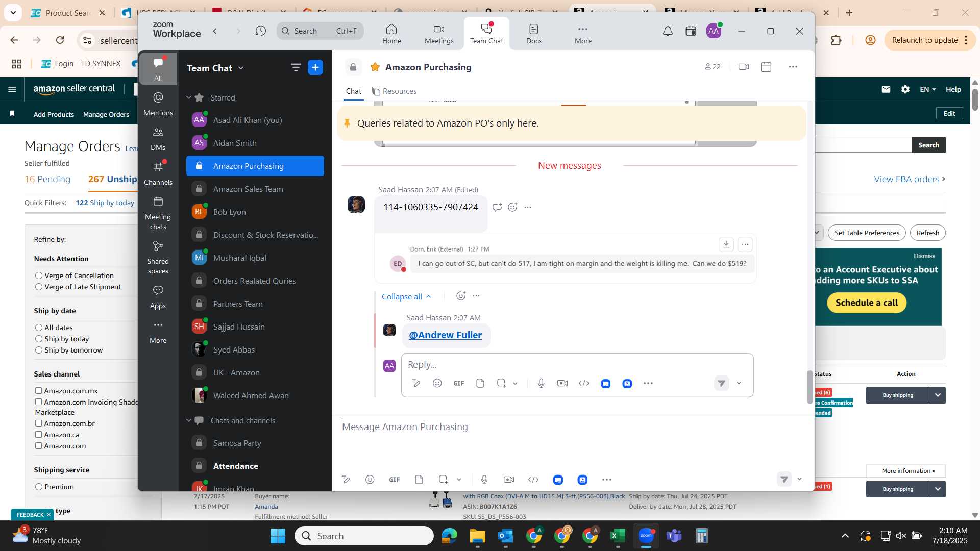Open the send options arrow in the main message box
The width and height of the screenshot is (980, 551).
click(x=799, y=479)
